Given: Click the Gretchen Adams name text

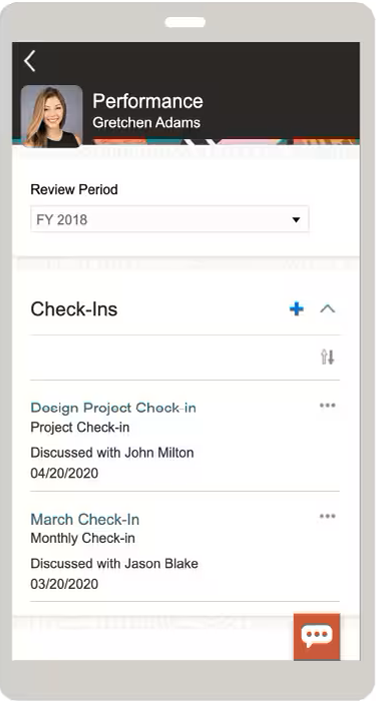Looking at the screenshot, I should [146, 122].
